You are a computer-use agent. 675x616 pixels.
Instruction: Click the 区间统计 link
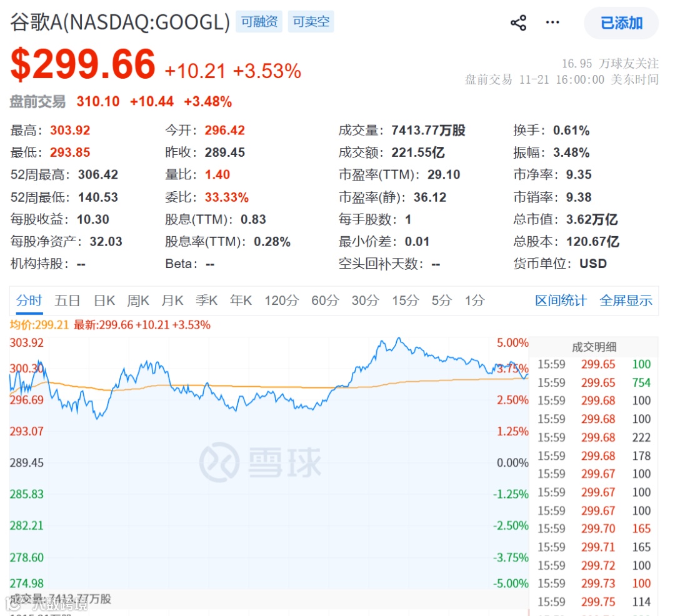(x=561, y=301)
